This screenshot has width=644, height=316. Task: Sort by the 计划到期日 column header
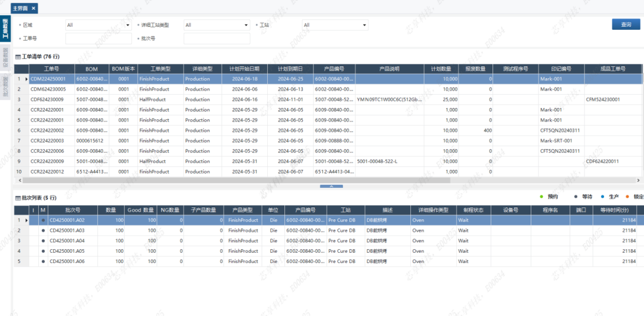pyautogui.click(x=290, y=69)
